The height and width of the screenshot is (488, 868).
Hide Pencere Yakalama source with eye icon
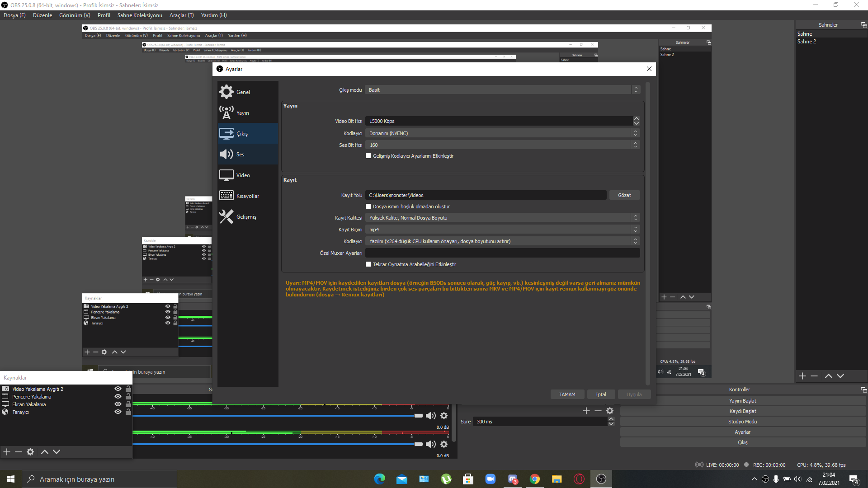tap(118, 396)
